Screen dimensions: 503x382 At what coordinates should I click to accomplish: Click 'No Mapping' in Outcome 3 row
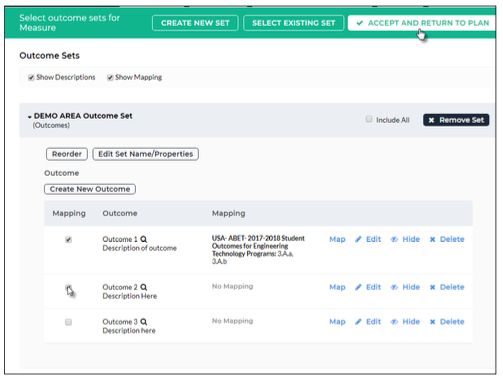[x=233, y=321]
